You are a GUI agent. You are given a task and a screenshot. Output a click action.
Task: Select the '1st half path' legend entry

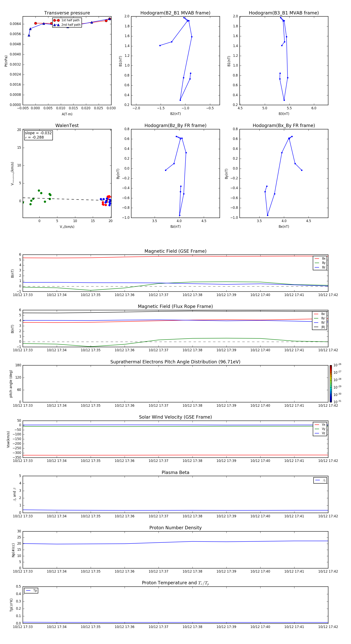click(66, 20)
